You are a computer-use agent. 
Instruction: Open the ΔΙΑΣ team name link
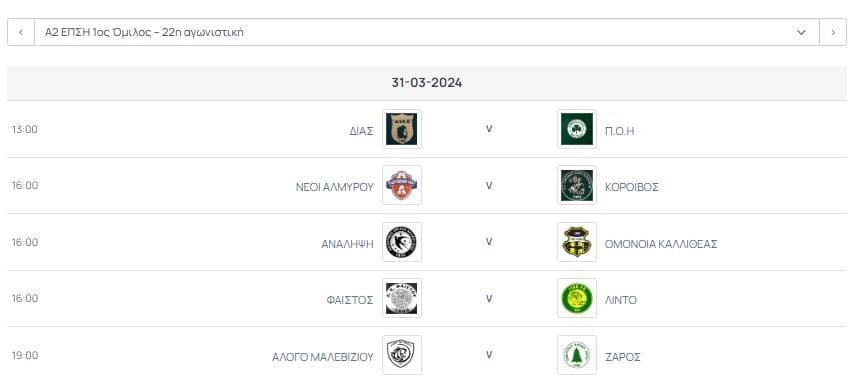pos(362,131)
